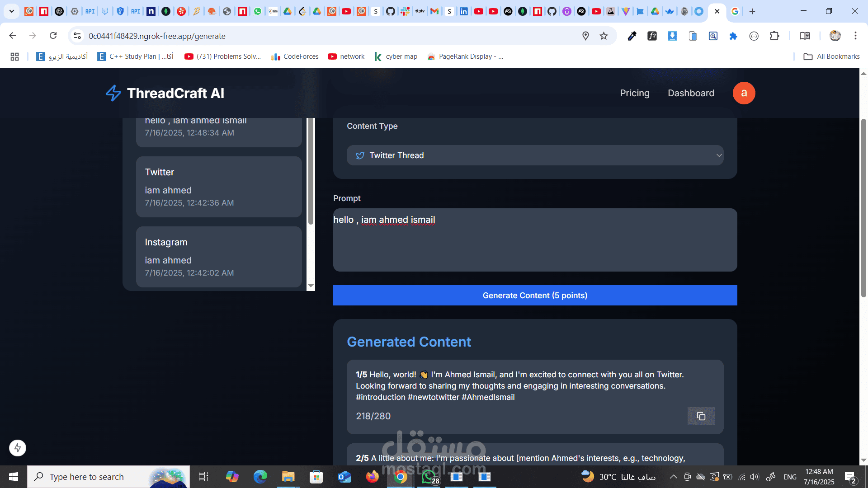Click the history list scroll-down arrow
Viewport: 868px width, 488px height.
311,286
